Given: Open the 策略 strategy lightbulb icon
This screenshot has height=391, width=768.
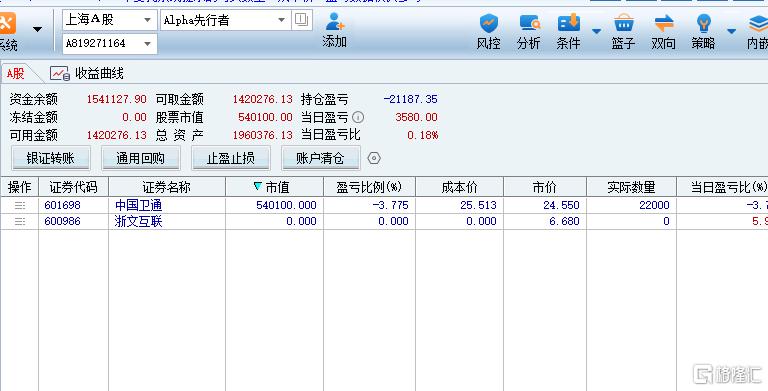Looking at the screenshot, I should (703, 32).
